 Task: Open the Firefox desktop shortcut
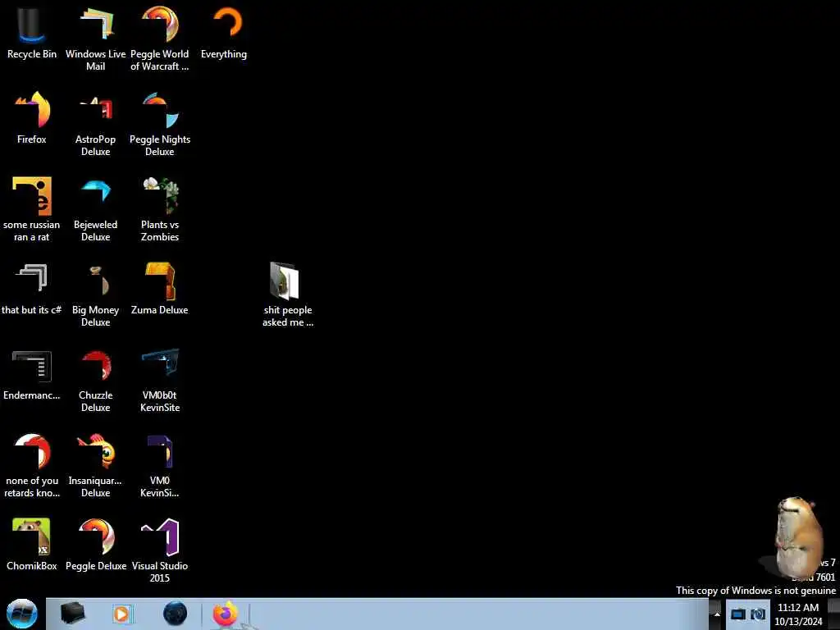tap(32, 118)
